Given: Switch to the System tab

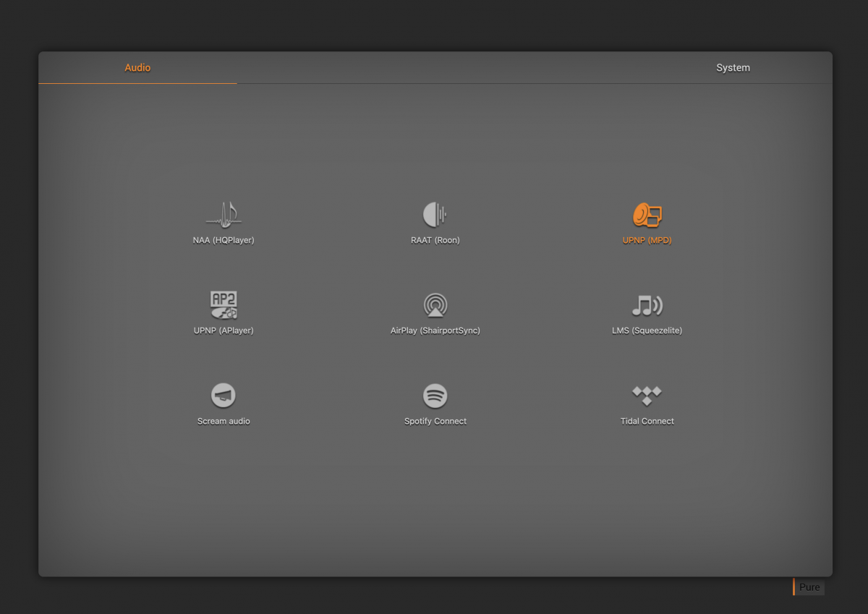Looking at the screenshot, I should pyautogui.click(x=733, y=68).
